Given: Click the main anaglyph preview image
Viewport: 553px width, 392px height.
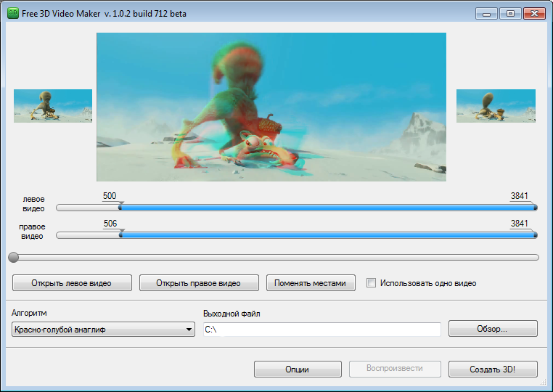Looking at the screenshot, I should pos(271,107).
